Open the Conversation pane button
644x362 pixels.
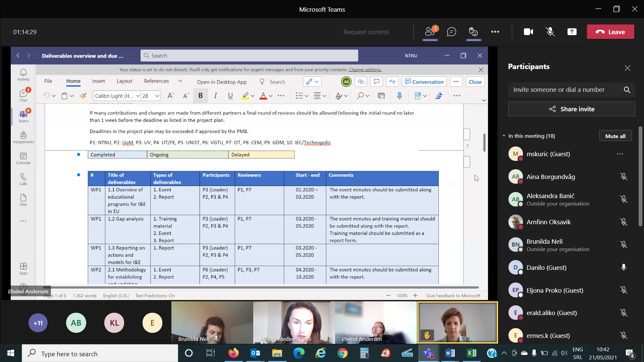[424, 82]
